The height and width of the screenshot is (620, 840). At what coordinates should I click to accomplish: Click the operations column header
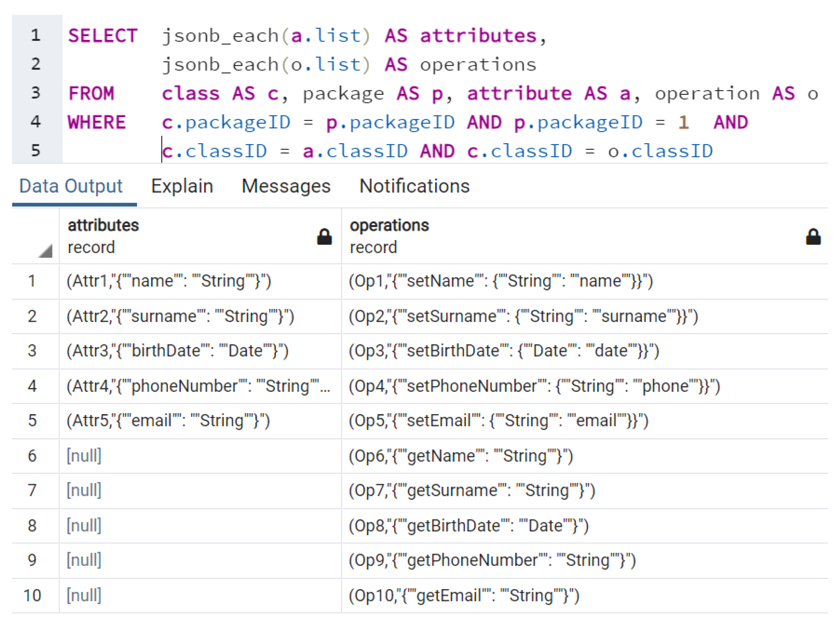coord(390,226)
